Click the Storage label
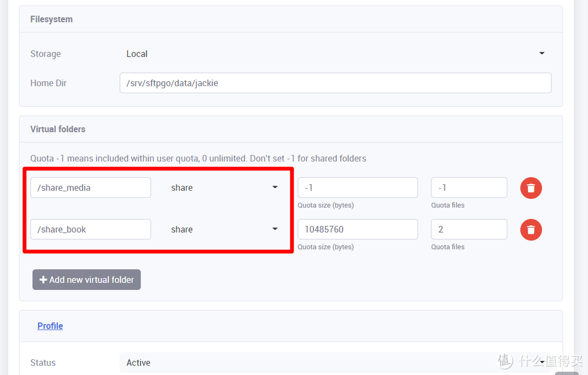Viewport: 588px width, 375px height. click(45, 54)
